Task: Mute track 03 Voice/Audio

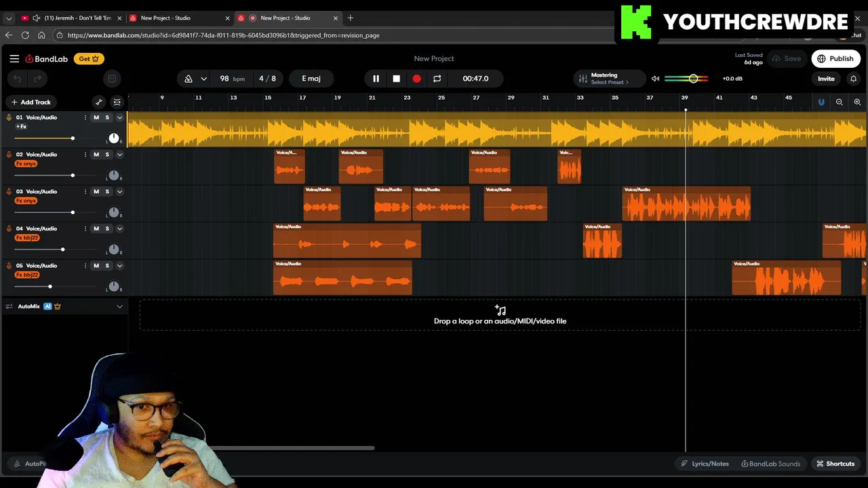Action: click(x=96, y=192)
